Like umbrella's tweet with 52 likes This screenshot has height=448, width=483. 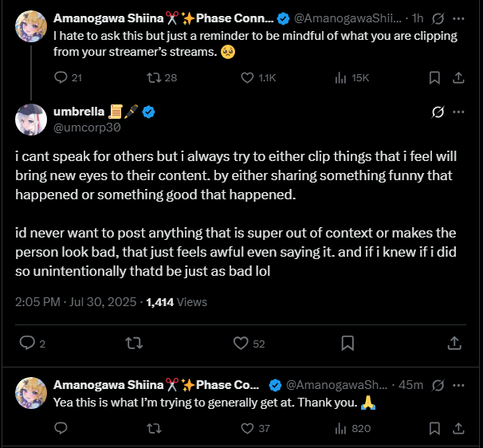(x=241, y=343)
